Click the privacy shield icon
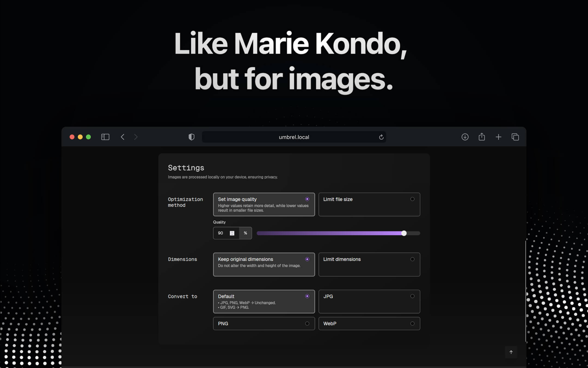 (x=191, y=137)
